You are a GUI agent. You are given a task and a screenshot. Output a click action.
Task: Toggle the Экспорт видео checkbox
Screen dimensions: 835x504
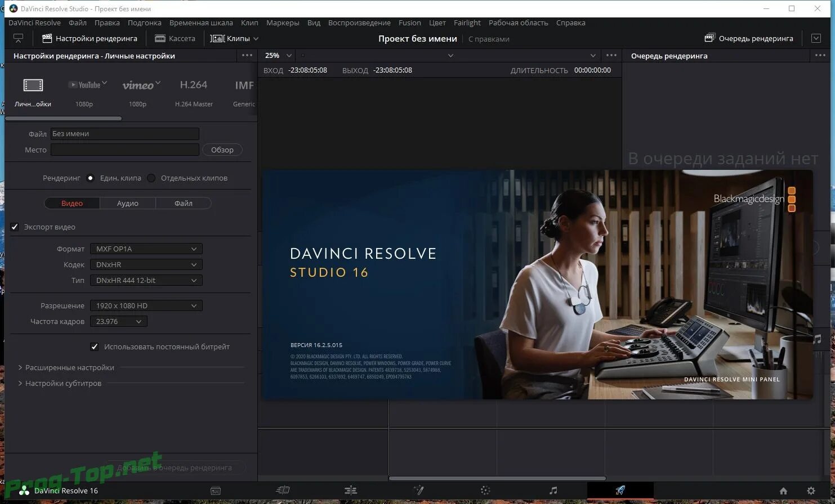tap(15, 227)
